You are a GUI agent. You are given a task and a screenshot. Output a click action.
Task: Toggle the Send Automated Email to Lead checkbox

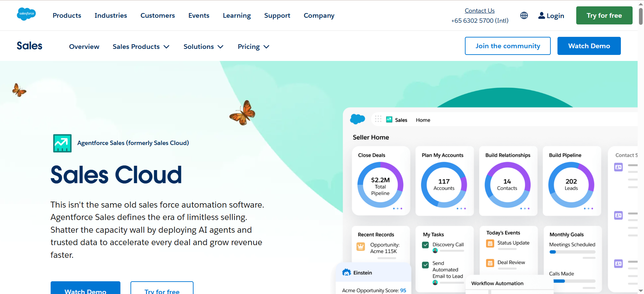click(425, 265)
